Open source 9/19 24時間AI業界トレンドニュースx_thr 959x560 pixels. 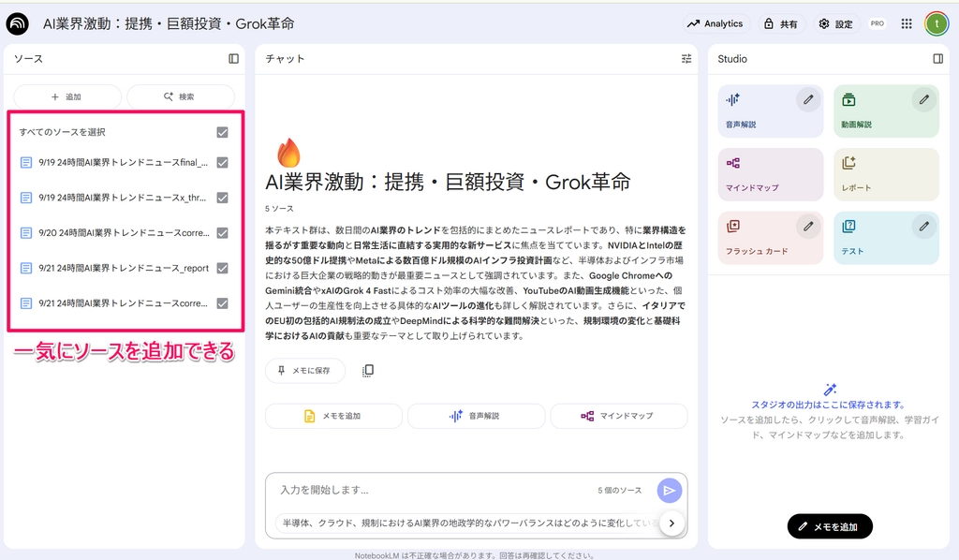point(123,198)
